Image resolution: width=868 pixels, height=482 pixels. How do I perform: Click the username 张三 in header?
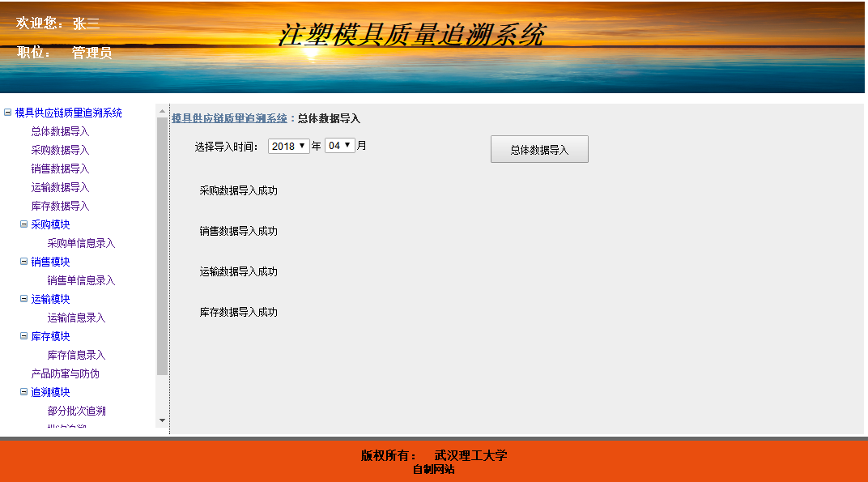86,23
